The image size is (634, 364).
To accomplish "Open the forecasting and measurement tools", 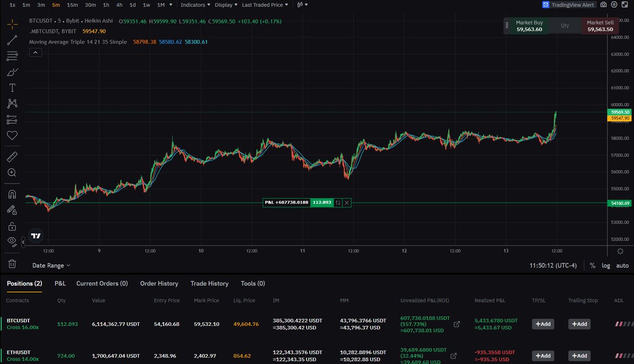I will click(12, 119).
